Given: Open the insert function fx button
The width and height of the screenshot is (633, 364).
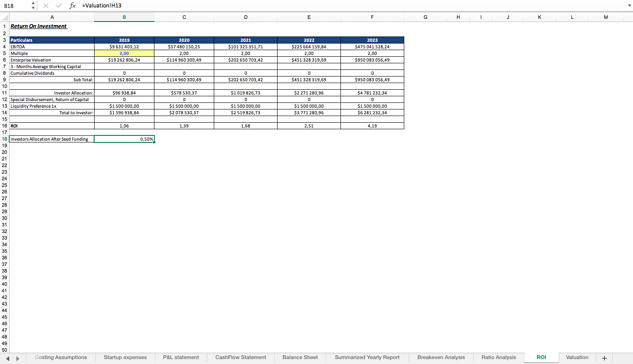Looking at the screenshot, I should coord(72,6).
